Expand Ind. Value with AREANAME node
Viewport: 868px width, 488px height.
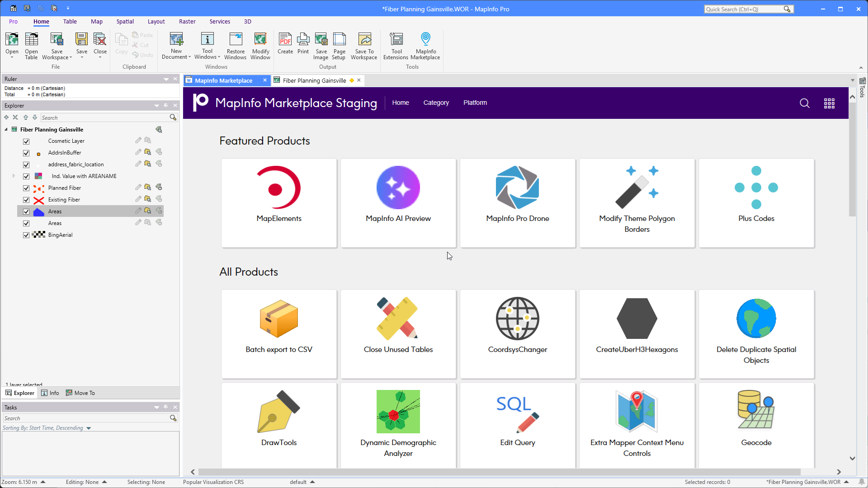(14, 176)
